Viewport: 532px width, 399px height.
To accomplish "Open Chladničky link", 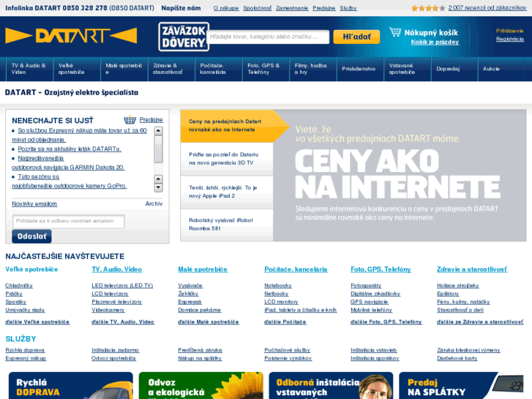I will (x=19, y=286).
